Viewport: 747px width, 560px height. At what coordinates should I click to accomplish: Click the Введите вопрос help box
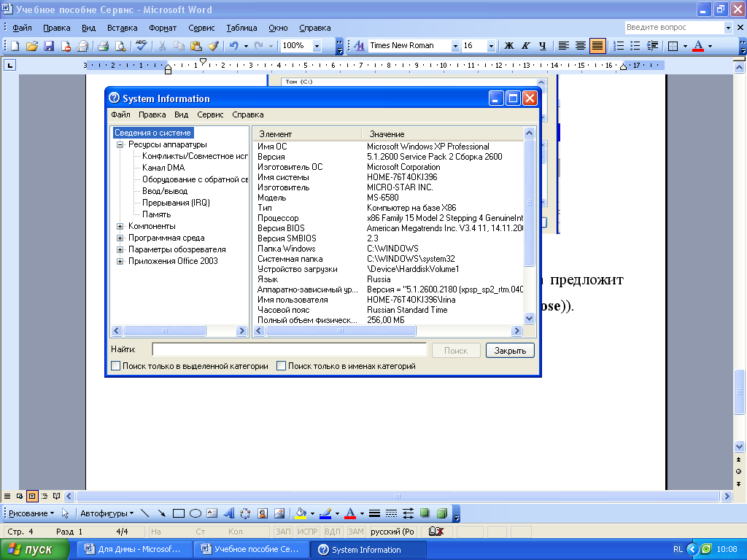674,28
